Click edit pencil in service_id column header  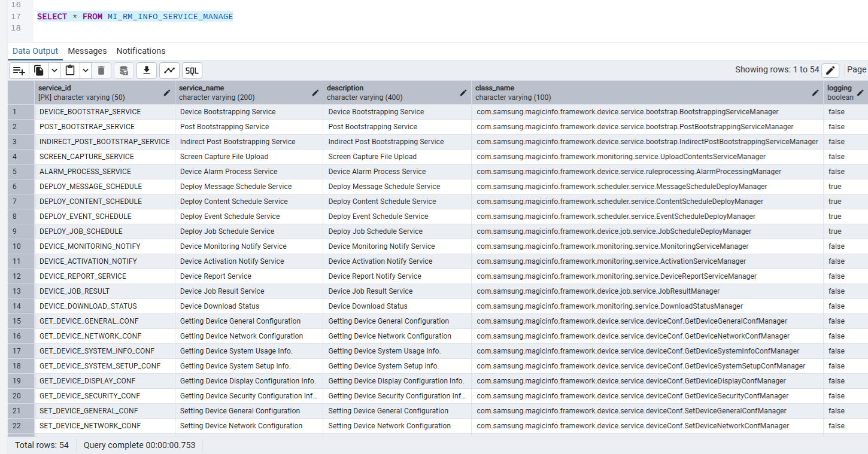[167, 93]
